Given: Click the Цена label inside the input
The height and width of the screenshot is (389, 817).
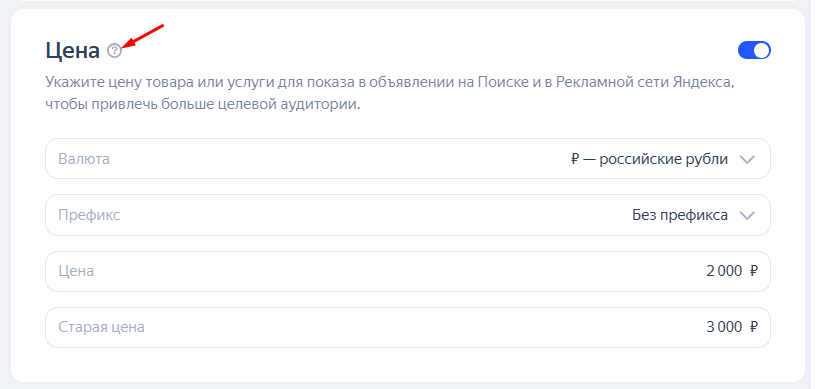Looking at the screenshot, I should [x=76, y=271].
